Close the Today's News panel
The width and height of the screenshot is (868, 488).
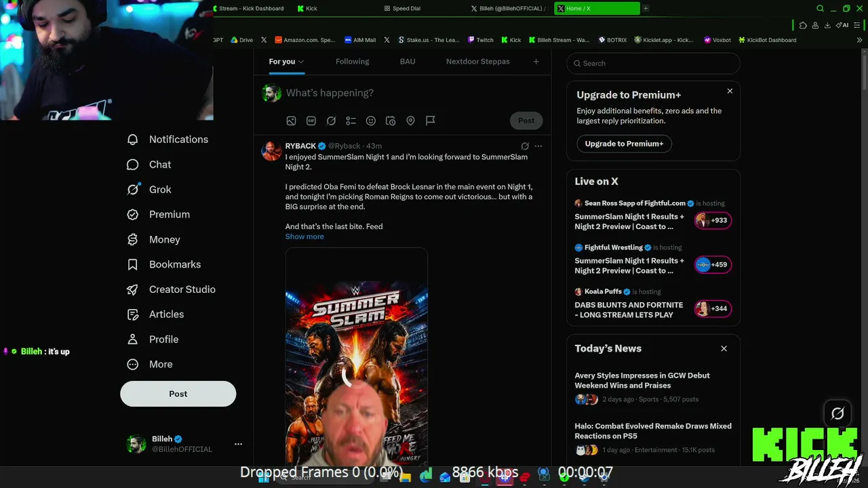724,348
